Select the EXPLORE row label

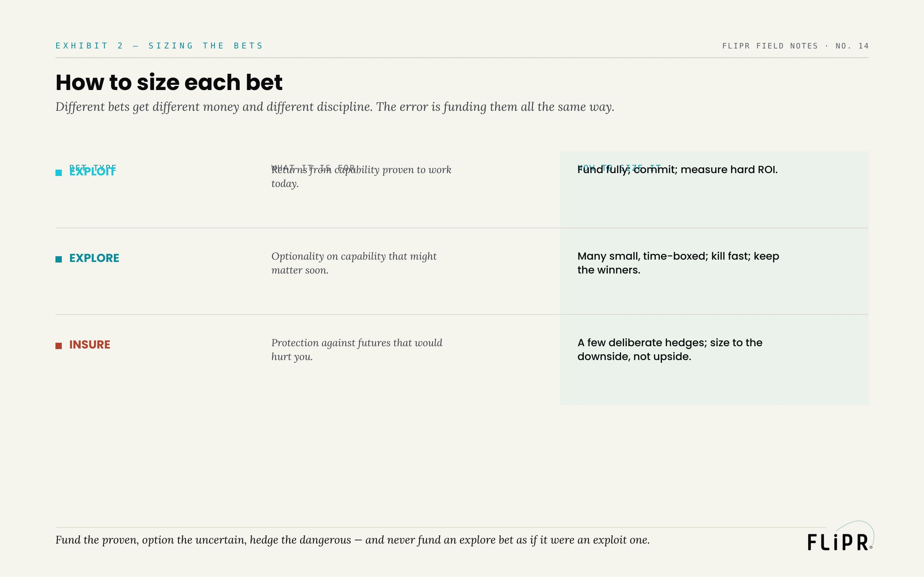pyautogui.click(x=94, y=258)
